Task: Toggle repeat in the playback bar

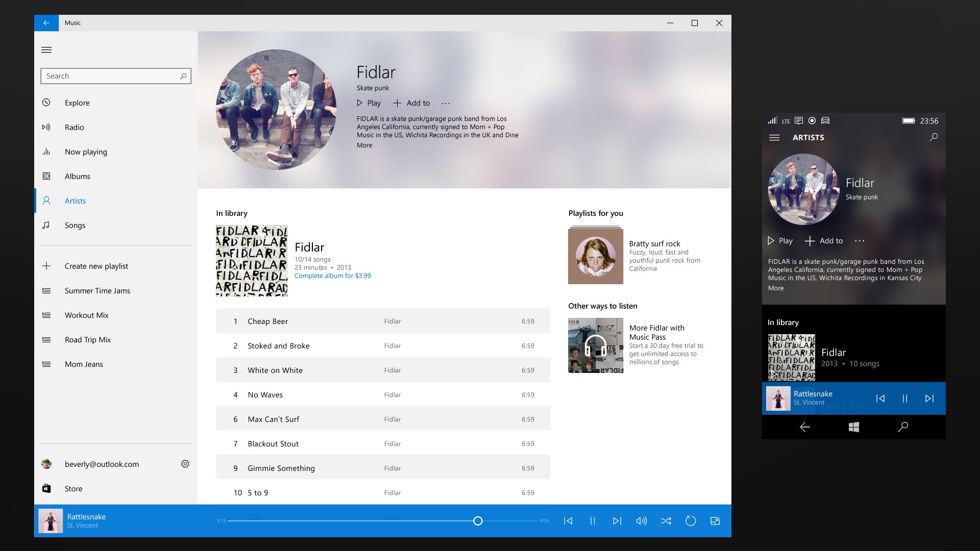Action: (691, 521)
